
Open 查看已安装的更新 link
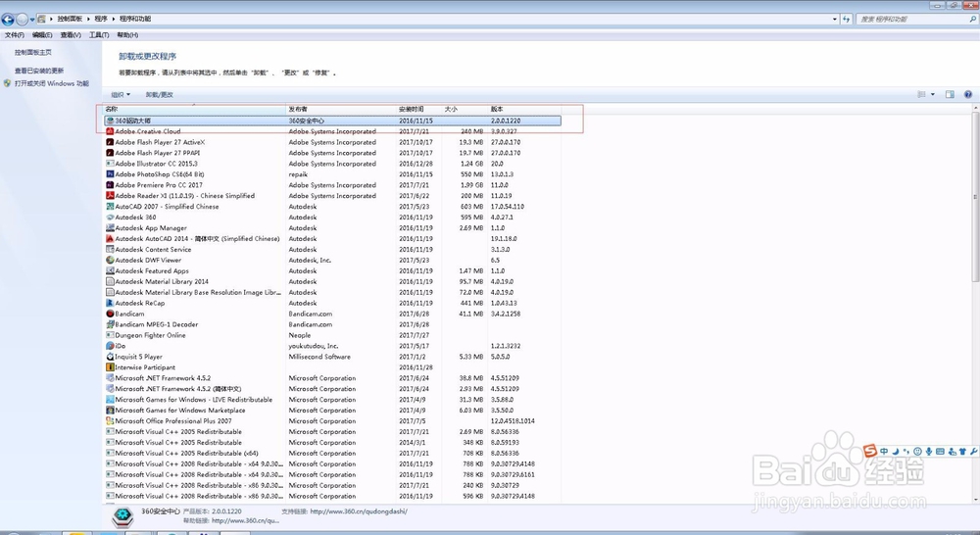tap(39, 71)
